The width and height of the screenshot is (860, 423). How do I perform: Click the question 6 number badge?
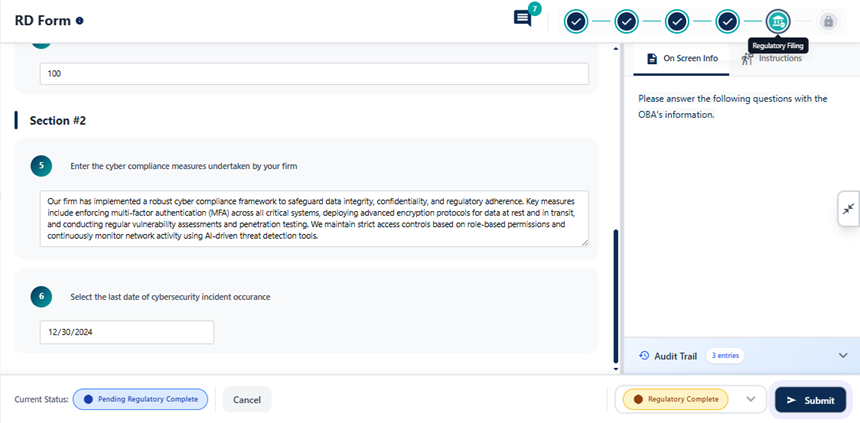(41, 297)
